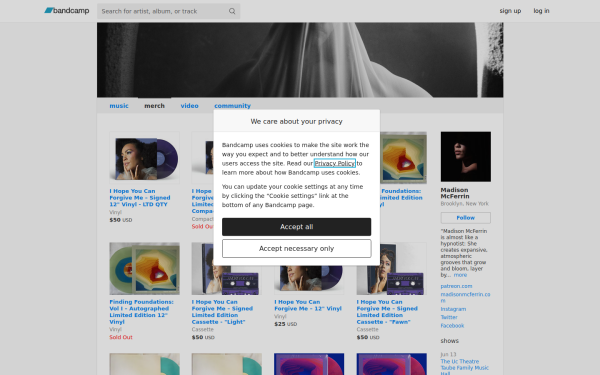Open The UC Theatre show link
600x375 pixels.
[x=464, y=367]
